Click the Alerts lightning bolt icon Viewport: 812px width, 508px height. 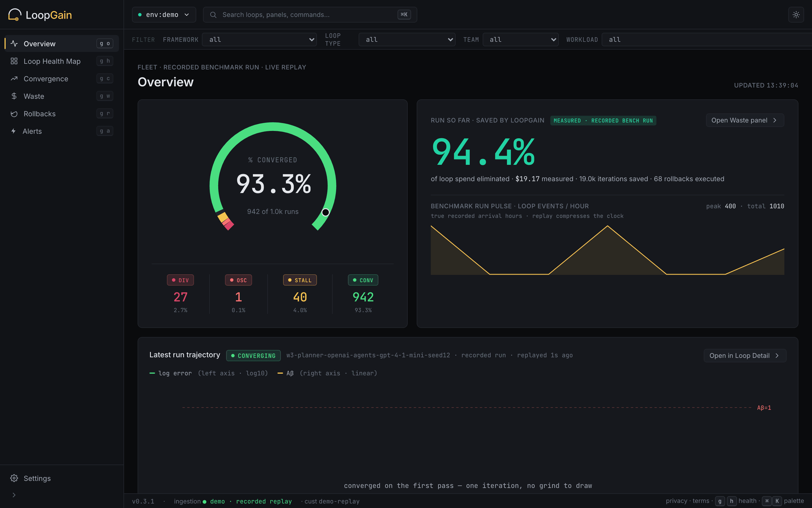(x=14, y=131)
